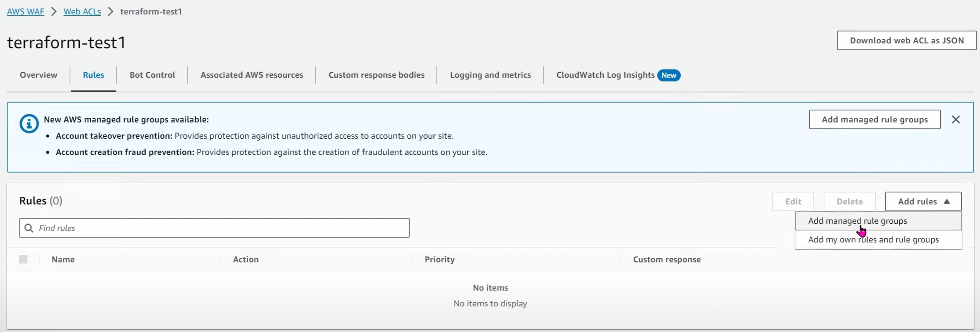The image size is (980, 332).
Task: Click the Priority column header
Action: click(x=439, y=259)
